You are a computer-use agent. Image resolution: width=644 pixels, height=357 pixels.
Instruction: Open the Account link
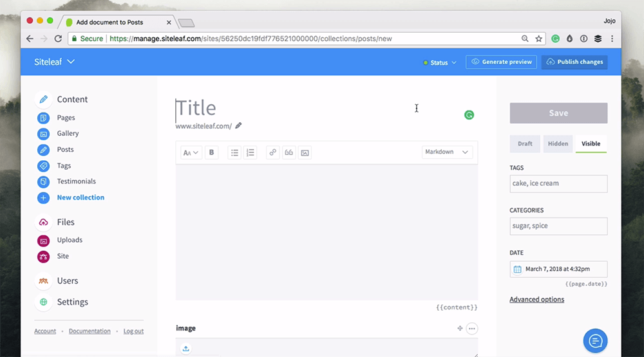pos(45,331)
